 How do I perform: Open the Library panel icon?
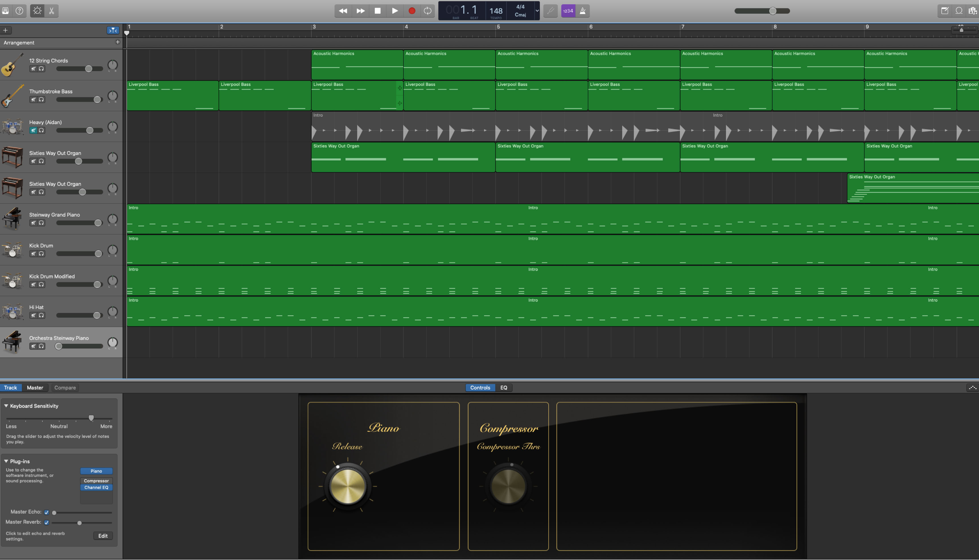click(x=5, y=11)
